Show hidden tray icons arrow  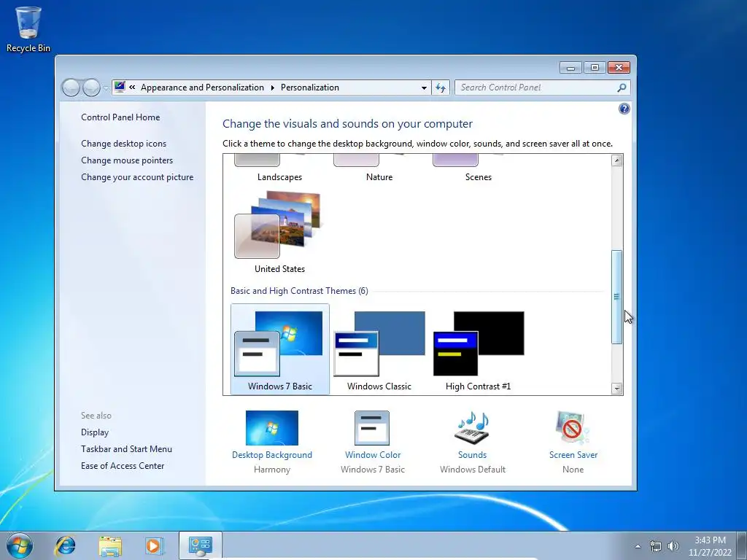(638, 546)
